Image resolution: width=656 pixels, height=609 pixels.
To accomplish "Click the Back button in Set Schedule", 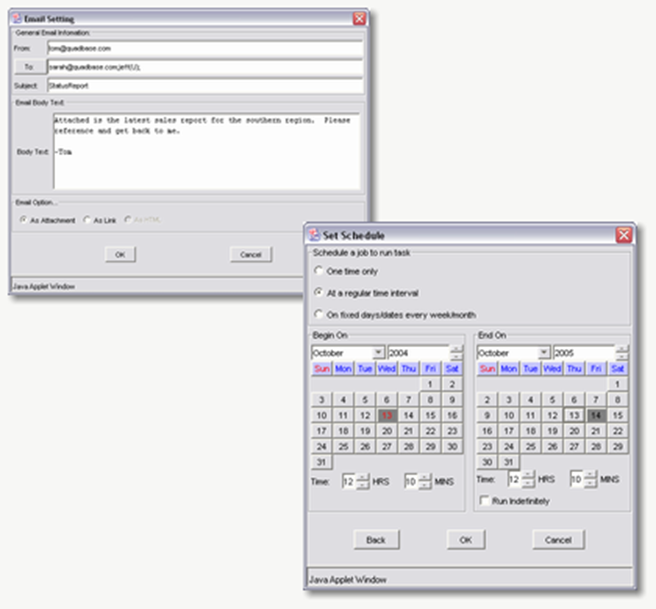I will (x=376, y=539).
